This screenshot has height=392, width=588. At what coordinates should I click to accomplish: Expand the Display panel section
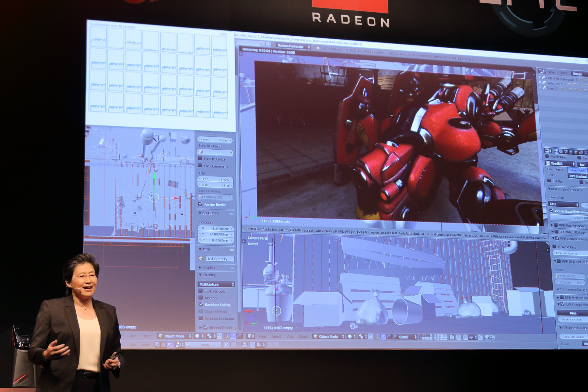(209, 267)
